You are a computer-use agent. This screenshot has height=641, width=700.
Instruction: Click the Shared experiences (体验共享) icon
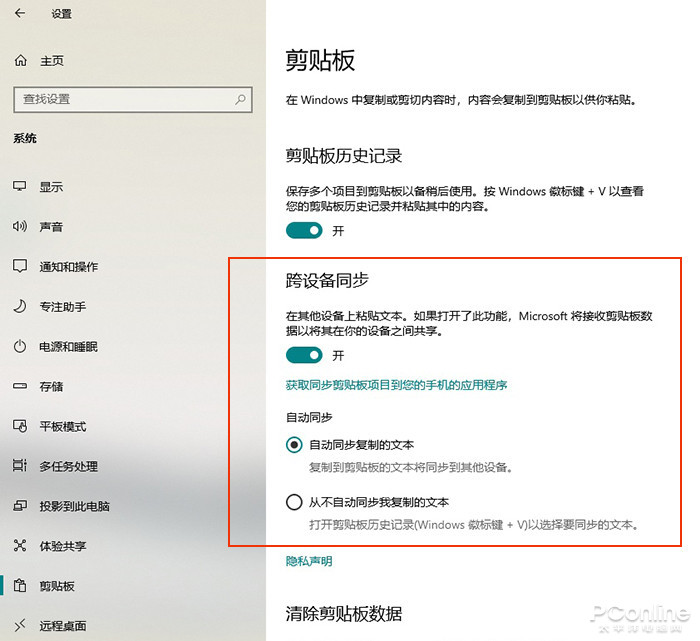tap(19, 546)
